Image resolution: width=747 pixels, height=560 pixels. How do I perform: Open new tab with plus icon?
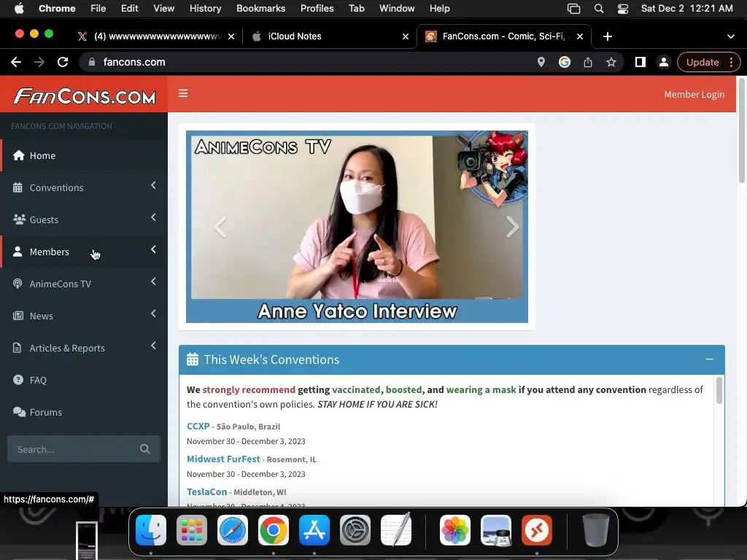coord(608,36)
